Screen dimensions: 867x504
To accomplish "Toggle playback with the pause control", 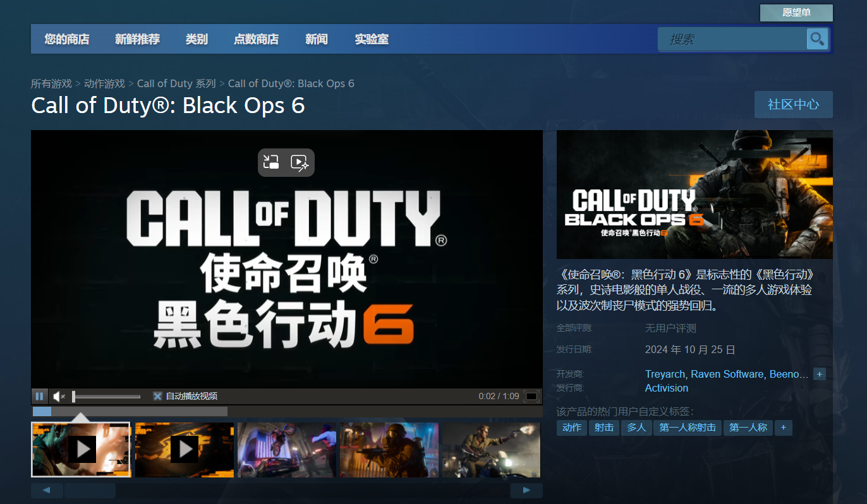I will (x=40, y=396).
